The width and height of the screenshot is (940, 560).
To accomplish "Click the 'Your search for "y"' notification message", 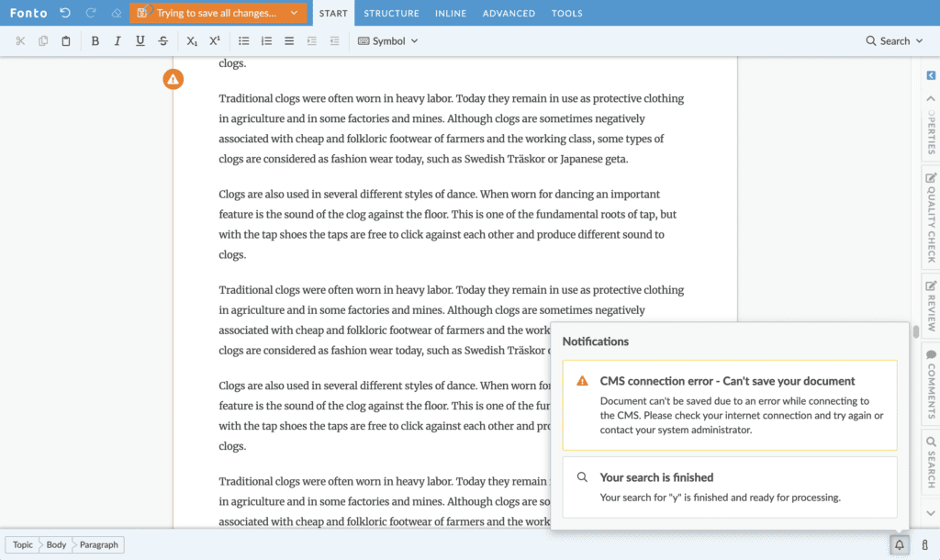I will [x=720, y=498].
